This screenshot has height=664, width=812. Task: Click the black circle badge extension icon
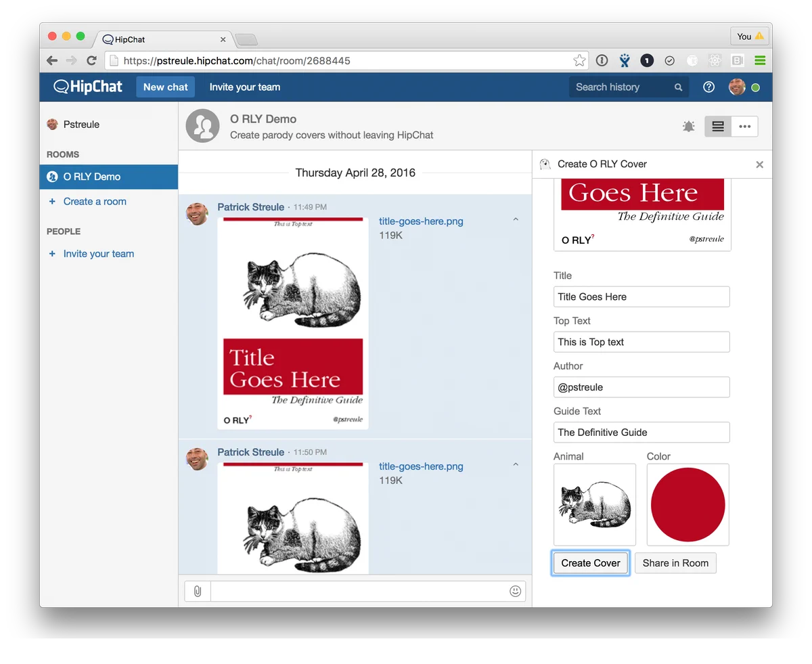[647, 60]
